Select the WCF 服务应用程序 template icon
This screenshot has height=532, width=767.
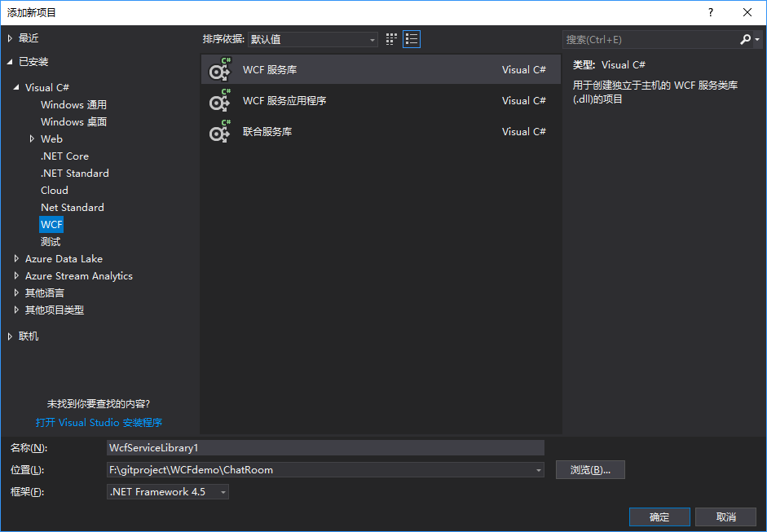(220, 101)
